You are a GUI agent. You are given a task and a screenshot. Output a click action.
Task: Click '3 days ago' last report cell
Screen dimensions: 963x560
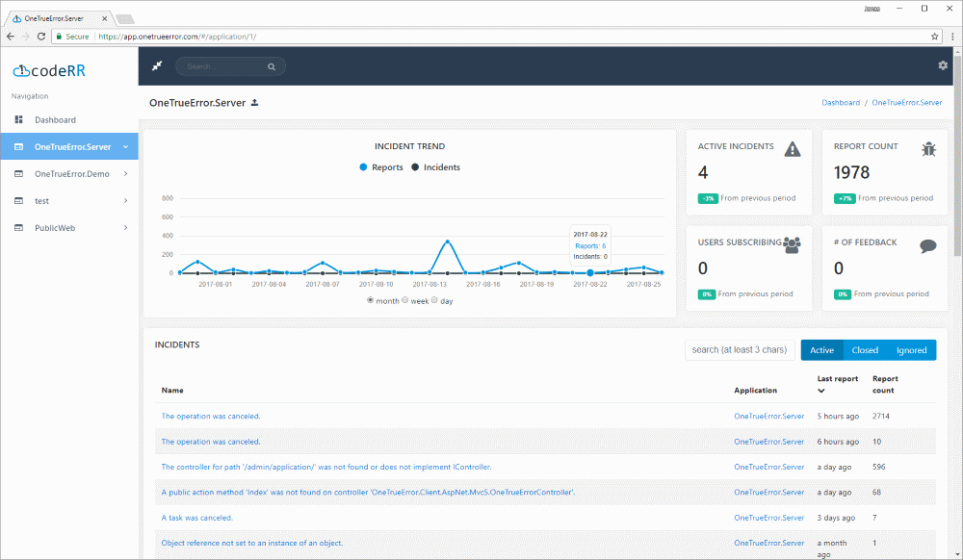coord(836,518)
